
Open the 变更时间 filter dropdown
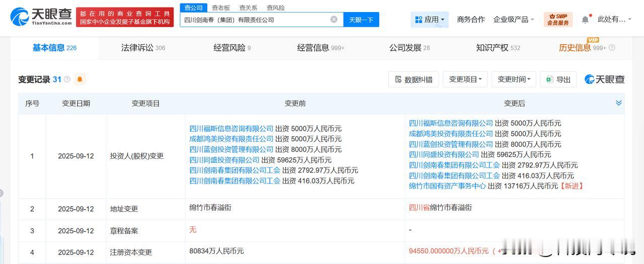514,79
